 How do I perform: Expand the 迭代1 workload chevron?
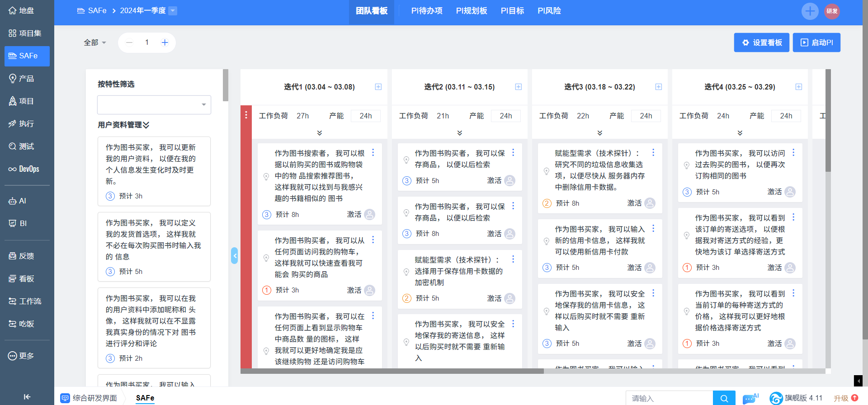319,133
